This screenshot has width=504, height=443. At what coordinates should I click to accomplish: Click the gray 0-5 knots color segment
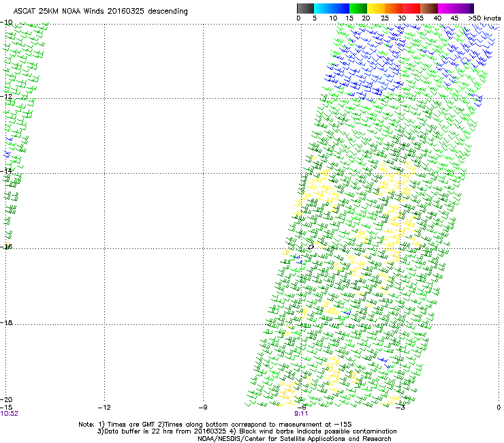[x=305, y=8]
